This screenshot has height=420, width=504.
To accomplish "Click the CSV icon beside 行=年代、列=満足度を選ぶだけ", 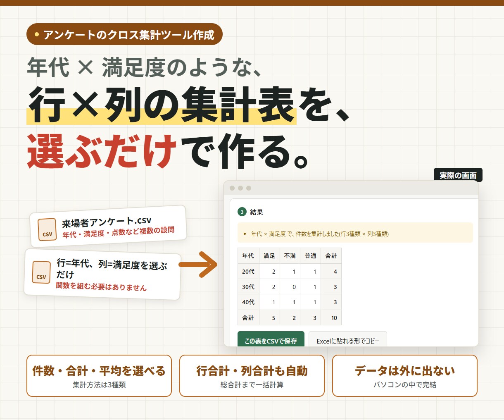I will click(41, 272).
